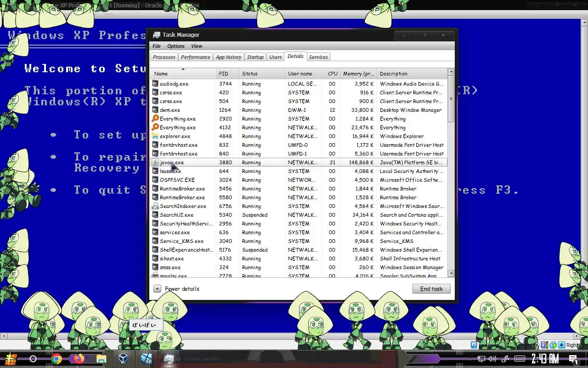Switch to the App history tab

228,57
